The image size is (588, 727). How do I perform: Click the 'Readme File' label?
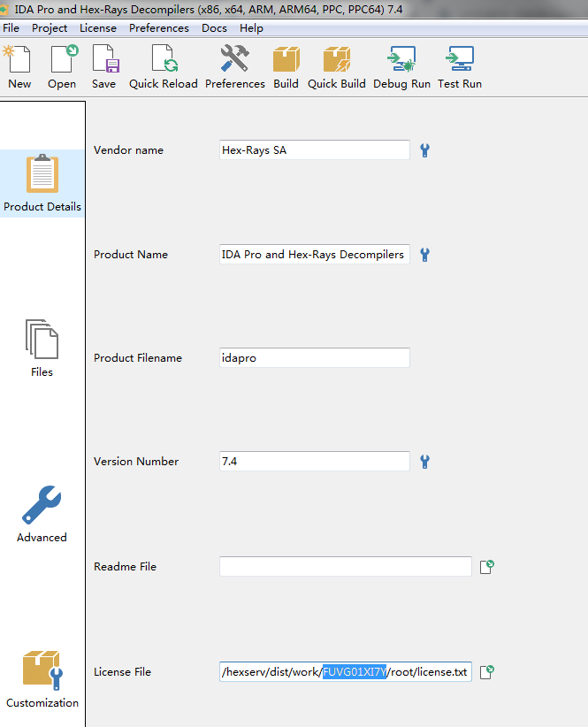[x=125, y=567]
